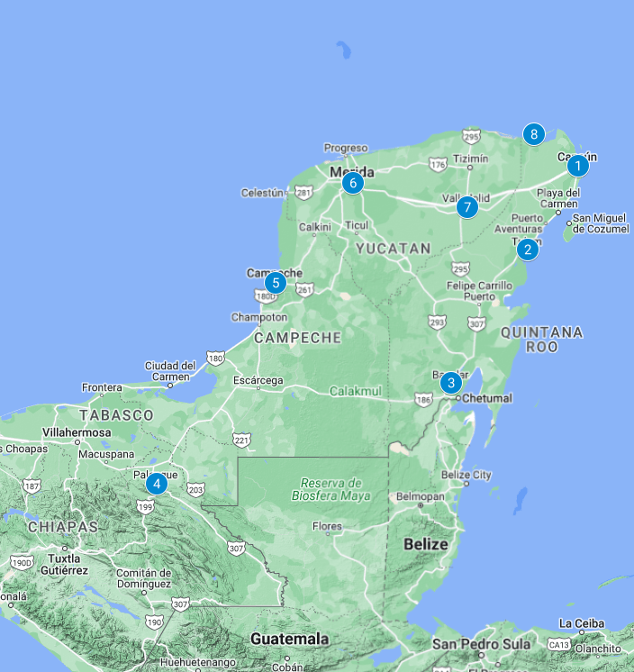This screenshot has width=634, height=672.
Task: Select marker 5 at Campeche city
Action: coord(276,283)
